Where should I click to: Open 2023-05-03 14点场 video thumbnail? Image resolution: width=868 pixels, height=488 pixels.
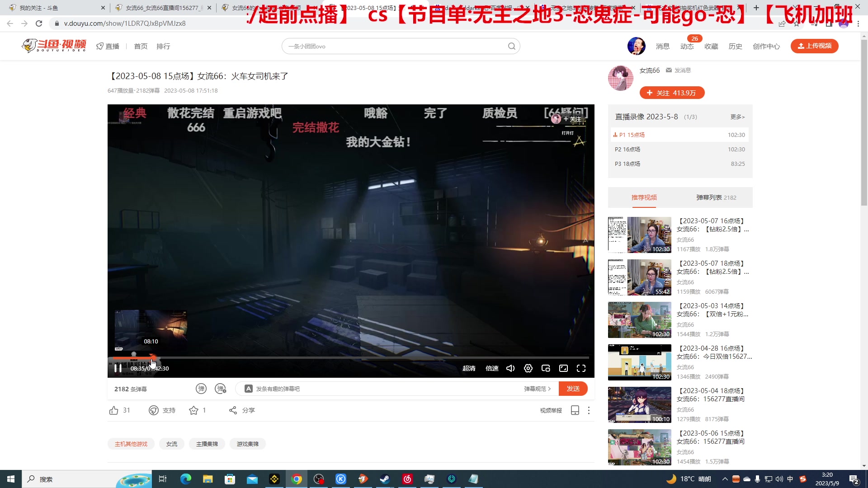[x=639, y=320]
